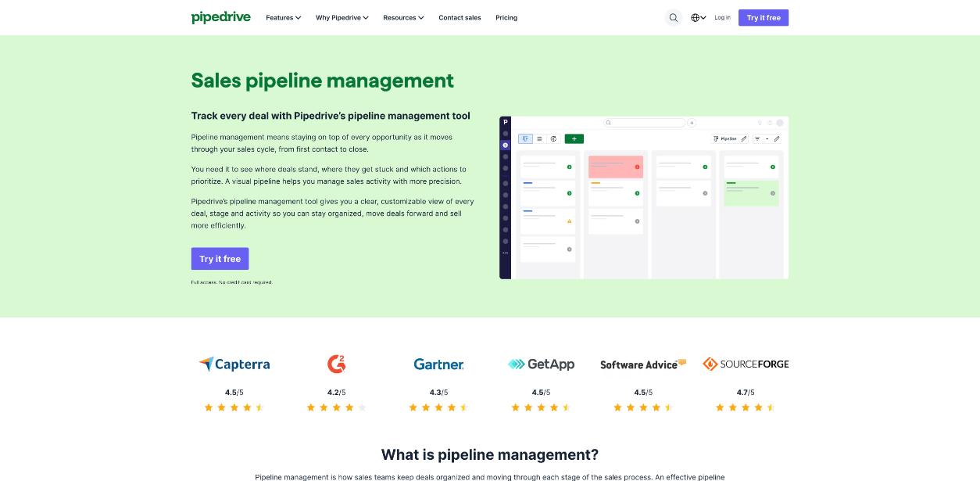Image resolution: width=980 pixels, height=481 pixels.
Task: Click the Pipedrive P logo in app preview
Action: tap(505, 122)
